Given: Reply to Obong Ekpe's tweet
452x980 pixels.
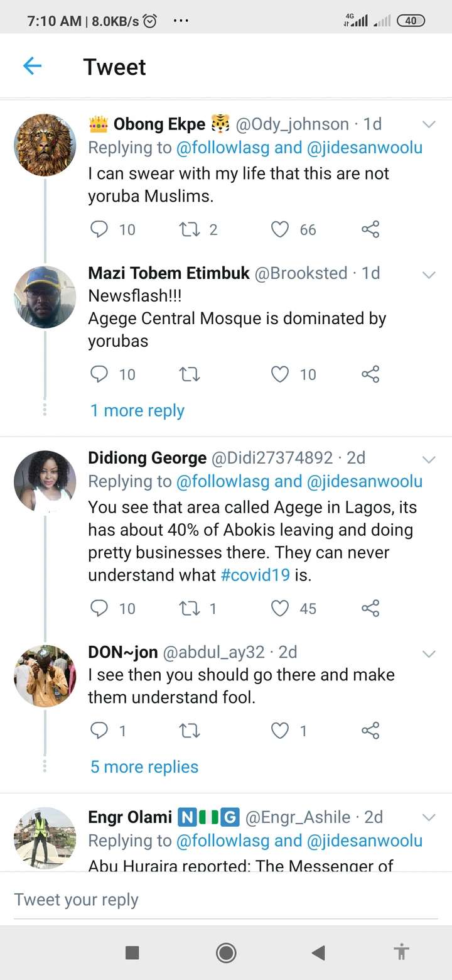Looking at the screenshot, I should coord(99,229).
